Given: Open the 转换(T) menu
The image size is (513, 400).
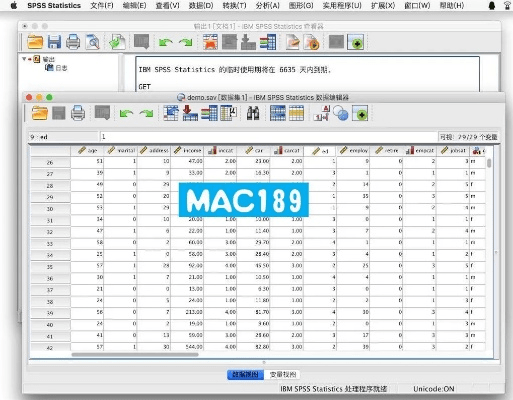Looking at the screenshot, I should (234, 5).
